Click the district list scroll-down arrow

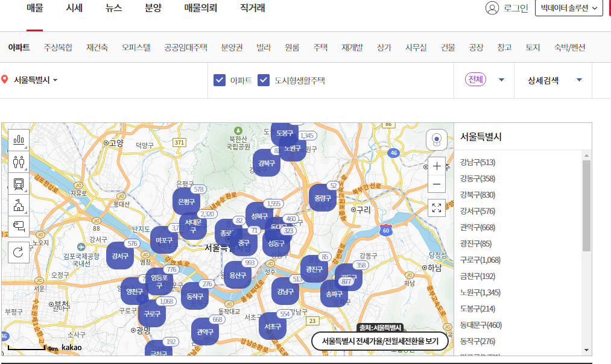tap(586, 350)
